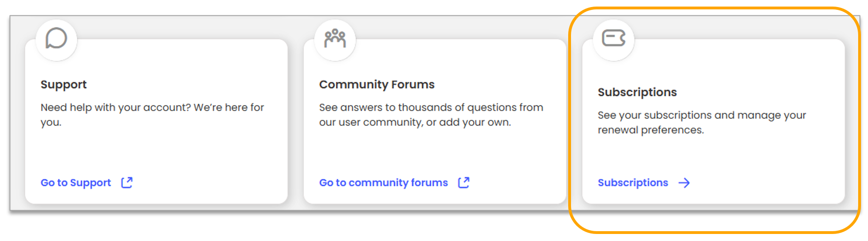
Task: Click the Support chat bubble icon
Action: (56, 38)
